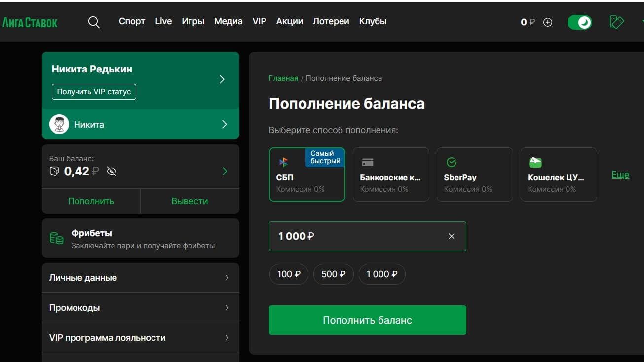Select SberPay payment method
The image size is (644, 362).
click(475, 175)
